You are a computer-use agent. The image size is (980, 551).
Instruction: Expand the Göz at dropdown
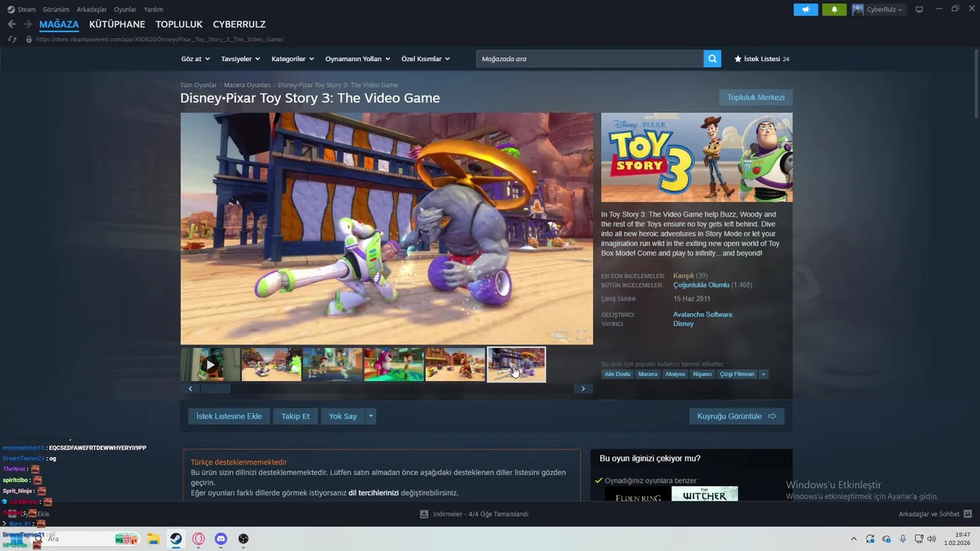click(x=194, y=59)
